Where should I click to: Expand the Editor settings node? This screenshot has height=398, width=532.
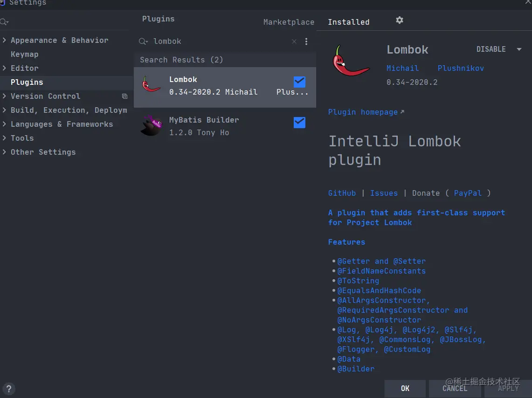point(4,68)
